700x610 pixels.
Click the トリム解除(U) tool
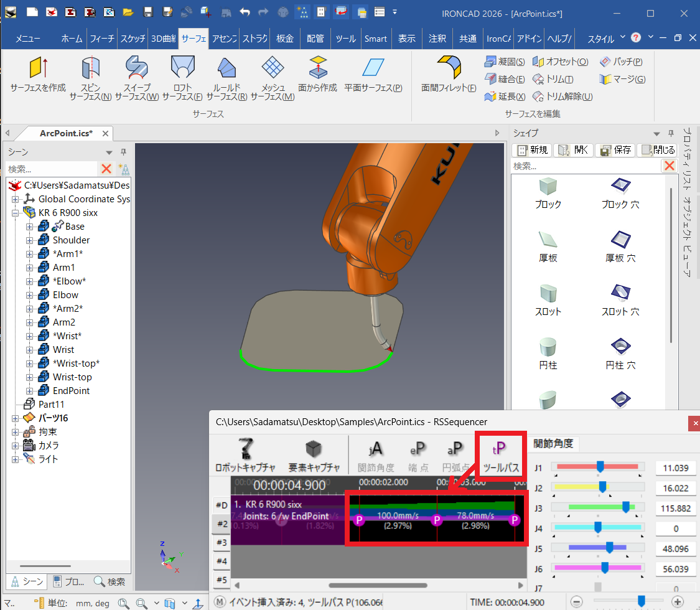point(563,96)
